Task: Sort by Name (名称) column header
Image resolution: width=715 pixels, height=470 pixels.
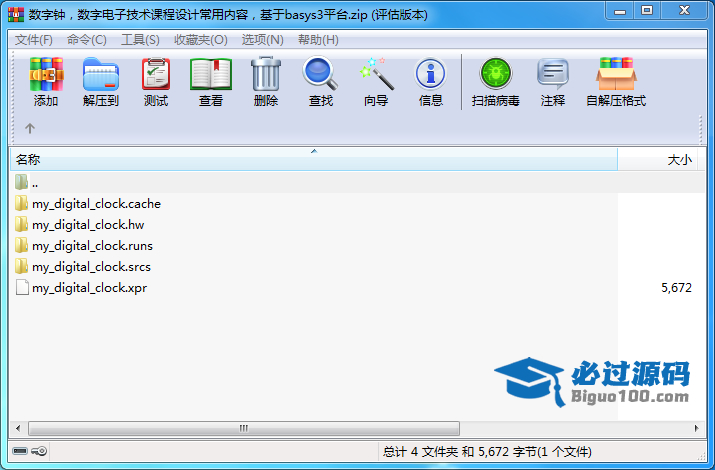Action: tap(314, 160)
